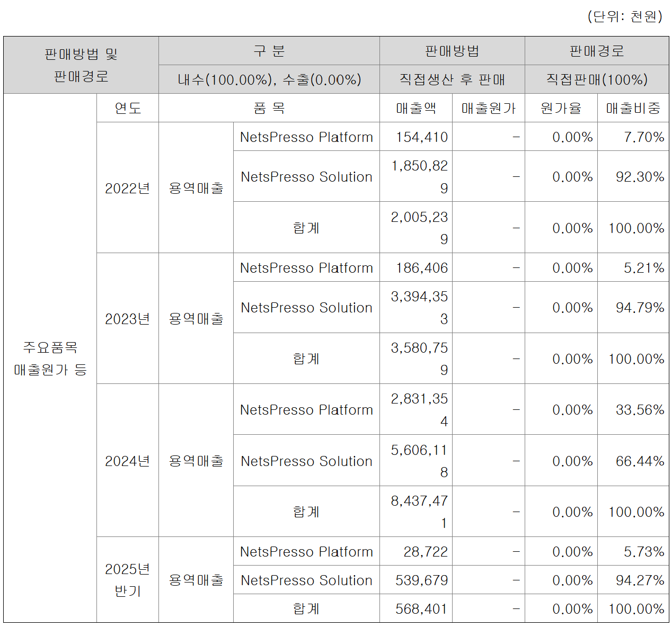
Task: Select the 합계 cell in the 2025년 반기 group
Action: (x=306, y=608)
